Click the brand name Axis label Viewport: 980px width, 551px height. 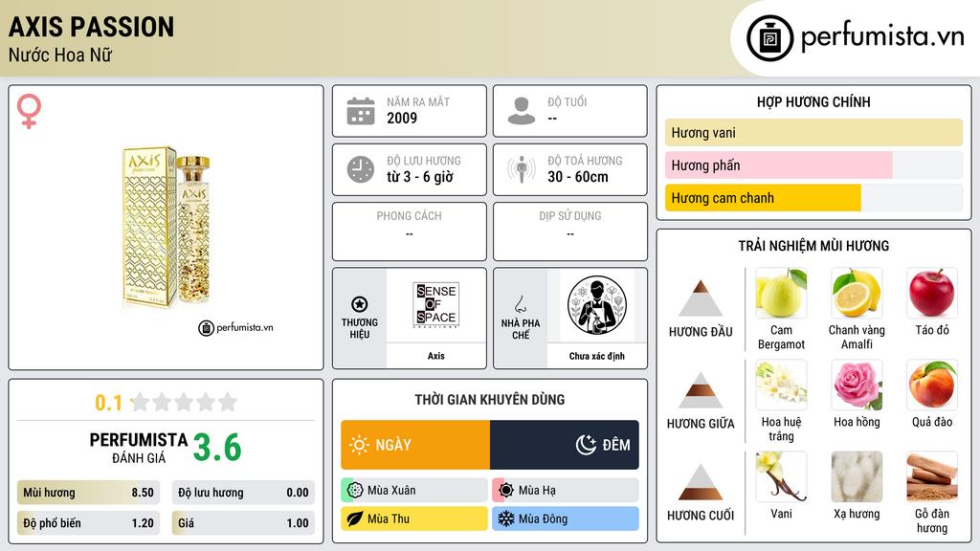pyautogui.click(x=435, y=356)
